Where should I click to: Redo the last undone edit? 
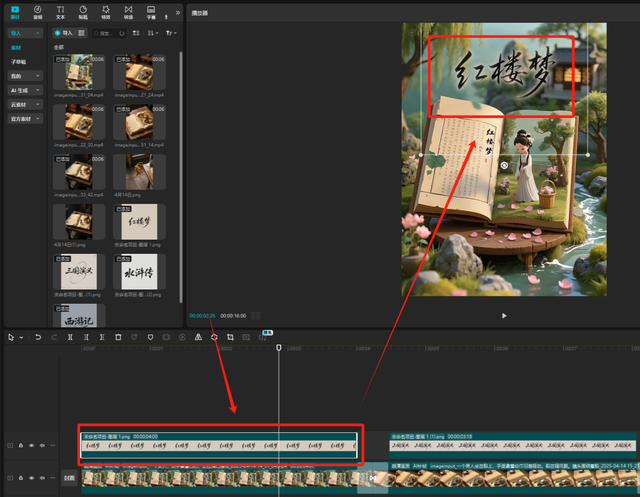click(x=54, y=337)
